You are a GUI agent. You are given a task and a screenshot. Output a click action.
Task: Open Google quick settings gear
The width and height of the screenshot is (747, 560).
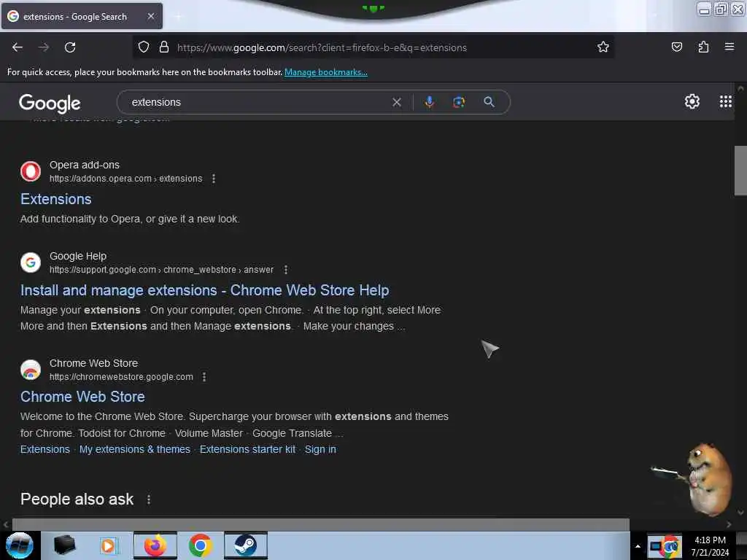(692, 101)
